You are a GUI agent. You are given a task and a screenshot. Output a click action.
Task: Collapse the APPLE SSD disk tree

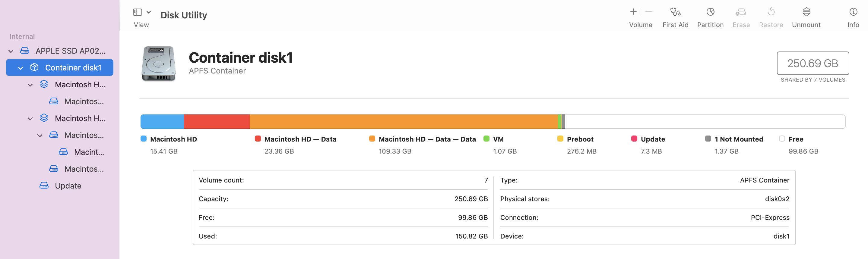[11, 51]
